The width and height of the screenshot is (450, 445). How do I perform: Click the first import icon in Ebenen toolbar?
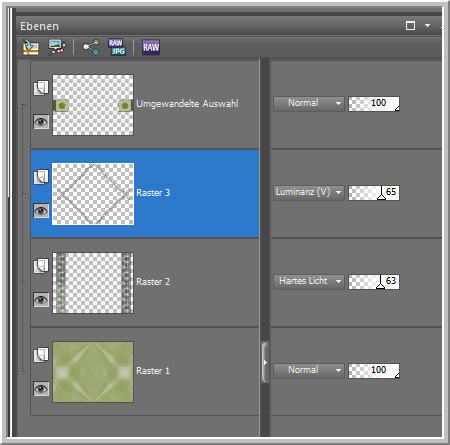click(31, 47)
